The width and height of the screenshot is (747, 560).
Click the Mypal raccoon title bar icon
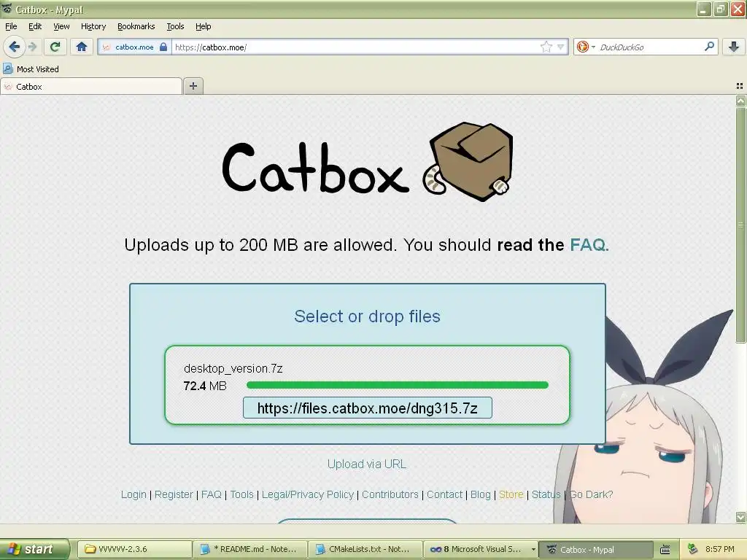tap(7, 9)
